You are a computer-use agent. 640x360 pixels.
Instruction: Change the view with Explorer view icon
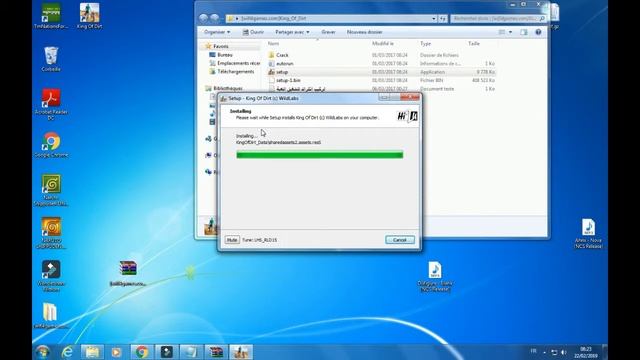coord(502,32)
